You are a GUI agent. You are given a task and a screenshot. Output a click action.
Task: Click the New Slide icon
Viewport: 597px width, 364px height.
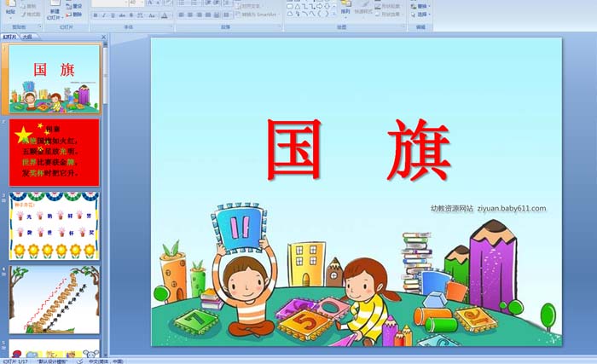tap(55, 3)
